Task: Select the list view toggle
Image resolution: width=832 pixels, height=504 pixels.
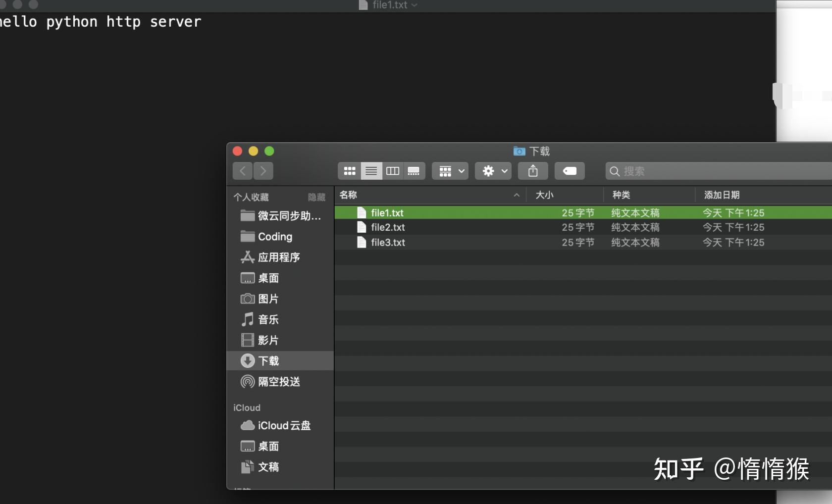Action: [371, 171]
